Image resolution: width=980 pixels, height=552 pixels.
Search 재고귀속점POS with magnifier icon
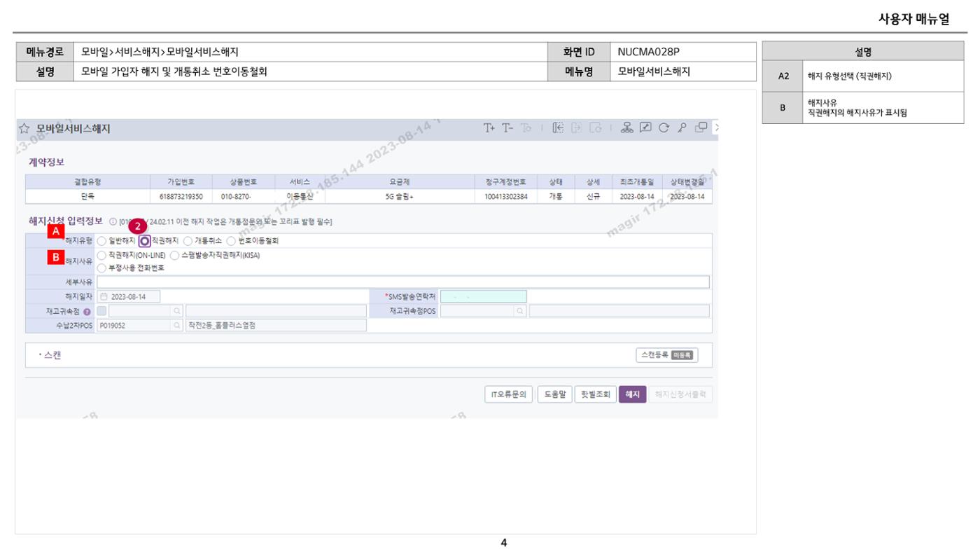coord(520,311)
